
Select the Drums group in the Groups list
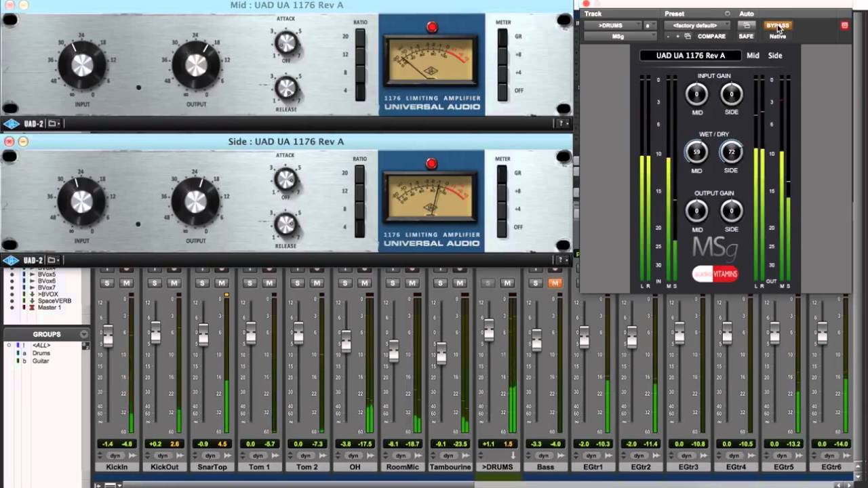[x=41, y=353]
